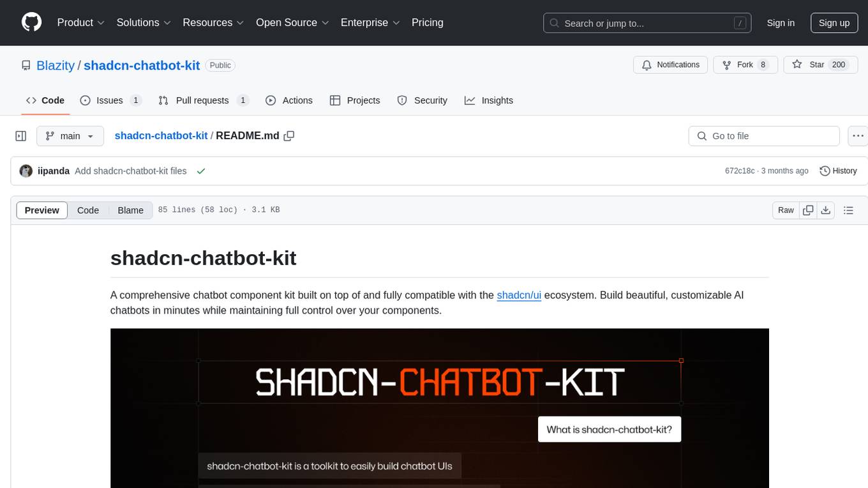Open the Pull requests tab
The image size is (868, 488).
(203, 100)
